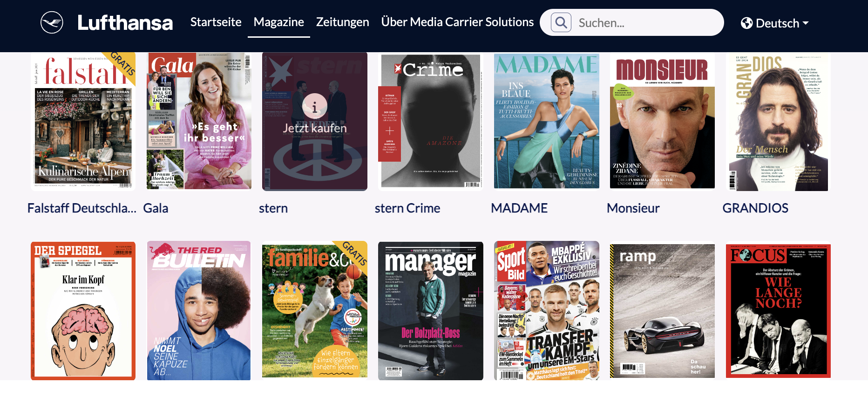Open the stern Crime title link
This screenshot has height=397, width=868.
click(407, 208)
